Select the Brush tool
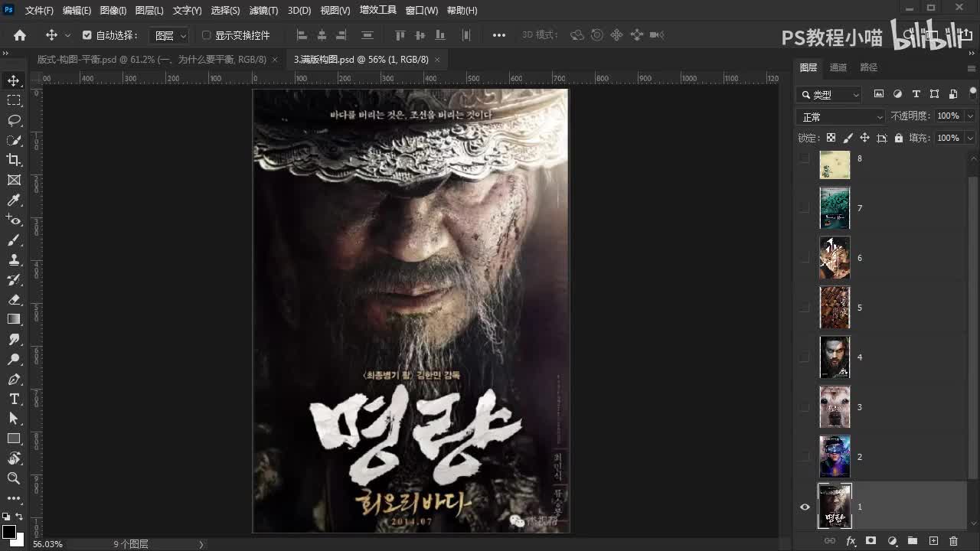Screen dimensions: 980x551 pyautogui.click(x=14, y=240)
